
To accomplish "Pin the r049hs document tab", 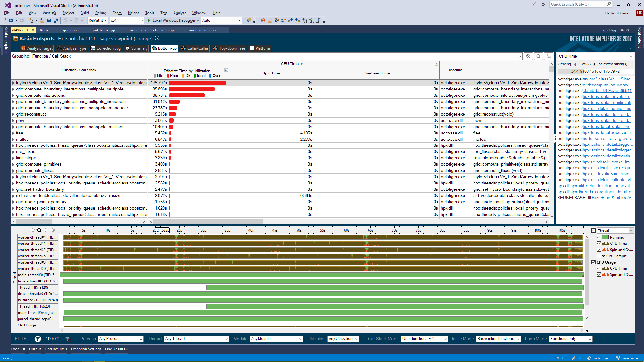I will pyautogui.click(x=27, y=30).
